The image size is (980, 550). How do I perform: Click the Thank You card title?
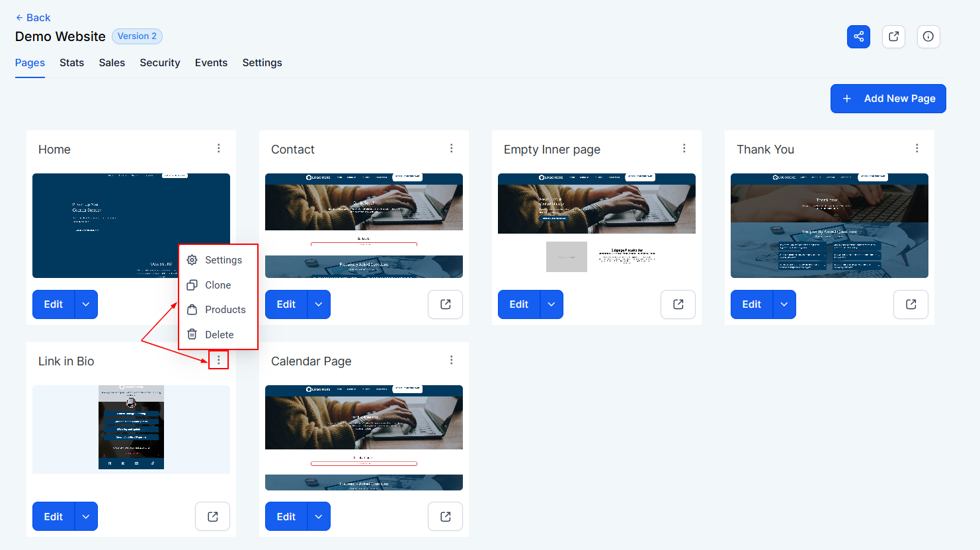(766, 150)
